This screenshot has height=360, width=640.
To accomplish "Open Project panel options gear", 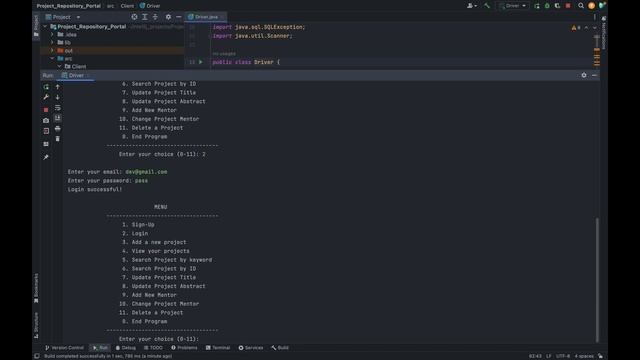I will (168, 17).
